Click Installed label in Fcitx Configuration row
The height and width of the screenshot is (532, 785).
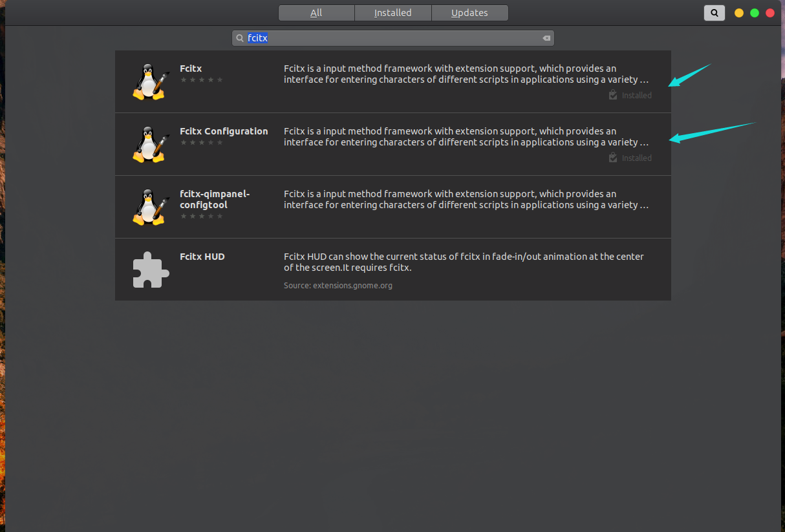(637, 158)
